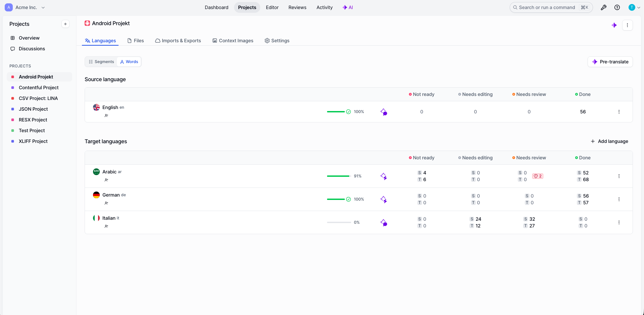Click the purple AI sparkle near project menu
The height and width of the screenshot is (315, 644).
click(614, 25)
